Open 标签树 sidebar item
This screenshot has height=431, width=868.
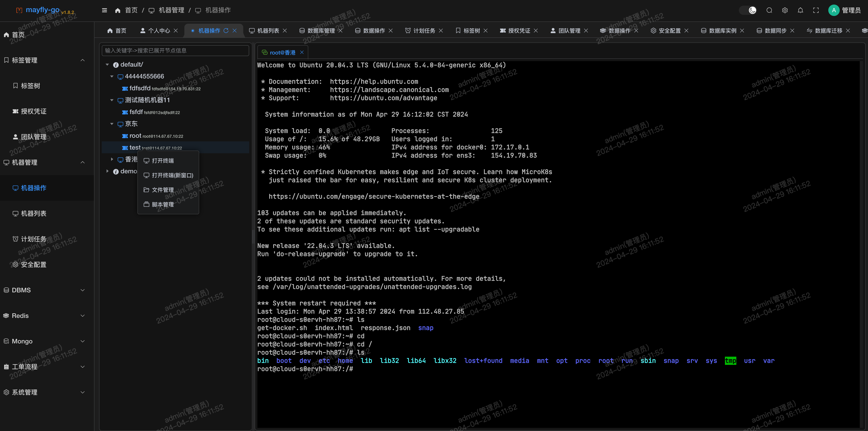click(47, 86)
